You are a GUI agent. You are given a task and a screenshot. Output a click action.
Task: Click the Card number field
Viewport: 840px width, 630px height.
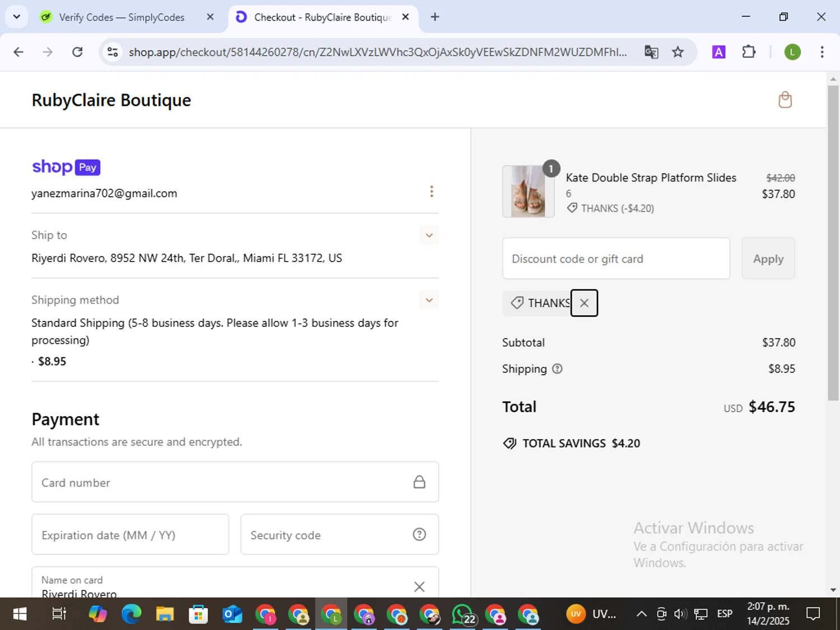pos(235,482)
